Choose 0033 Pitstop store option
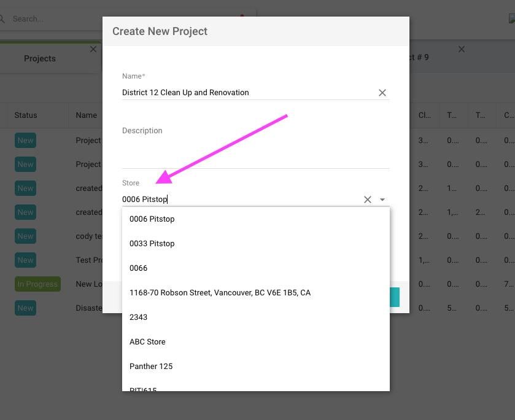 click(152, 244)
